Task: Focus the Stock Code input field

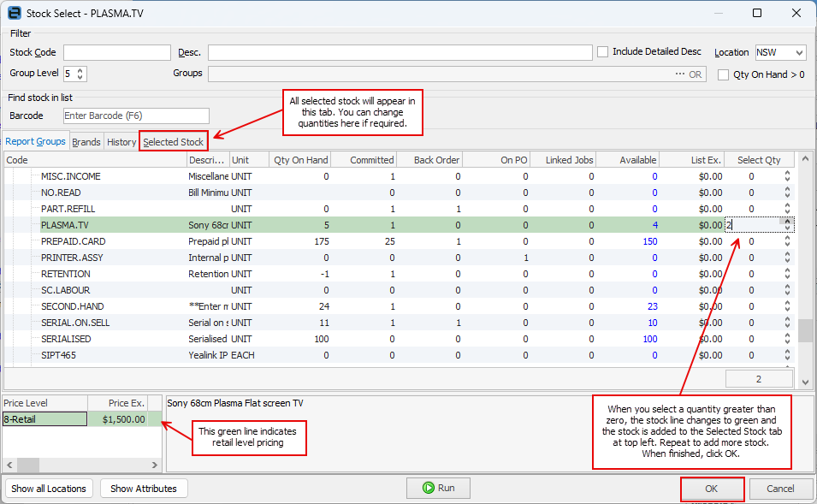Action: (x=117, y=52)
